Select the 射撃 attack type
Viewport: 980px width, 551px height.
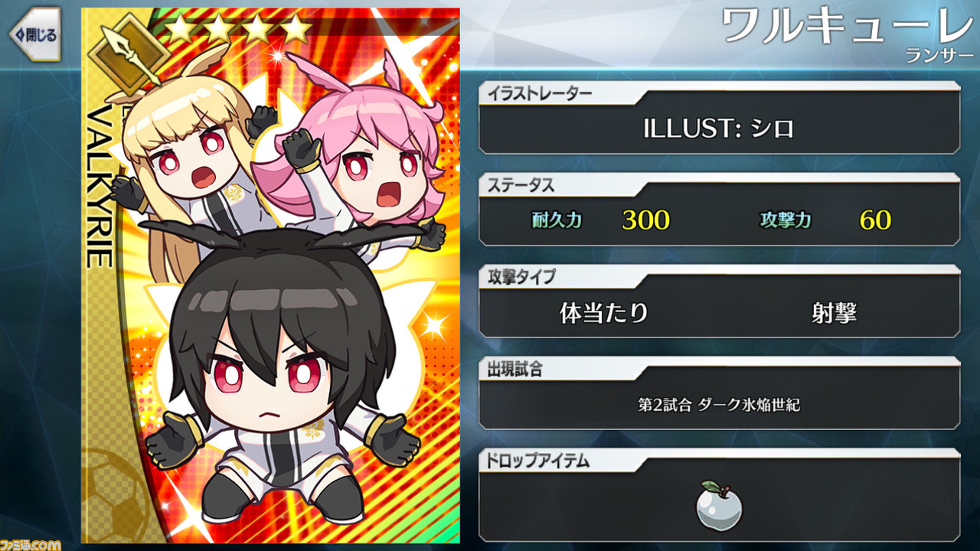[x=834, y=312]
